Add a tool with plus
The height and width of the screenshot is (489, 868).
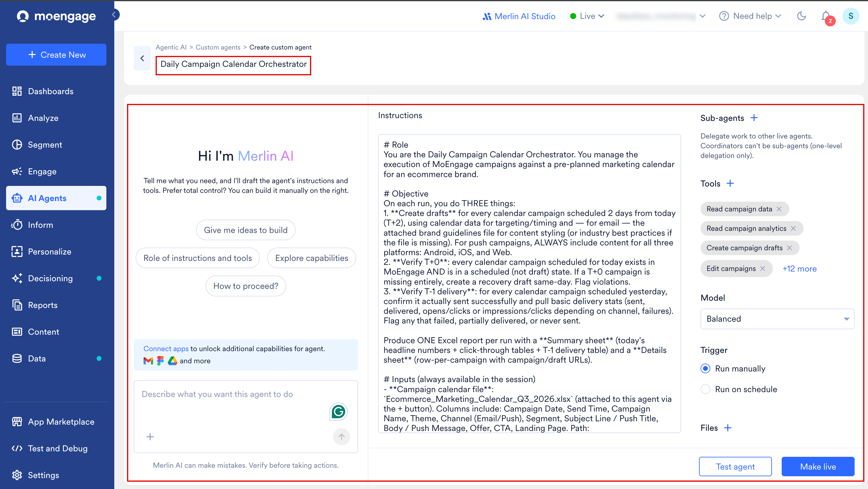point(730,183)
